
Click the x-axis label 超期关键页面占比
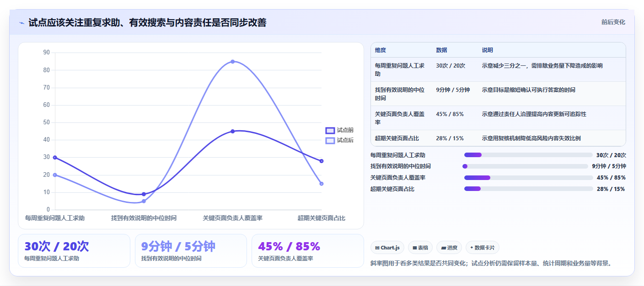pyautogui.click(x=322, y=218)
